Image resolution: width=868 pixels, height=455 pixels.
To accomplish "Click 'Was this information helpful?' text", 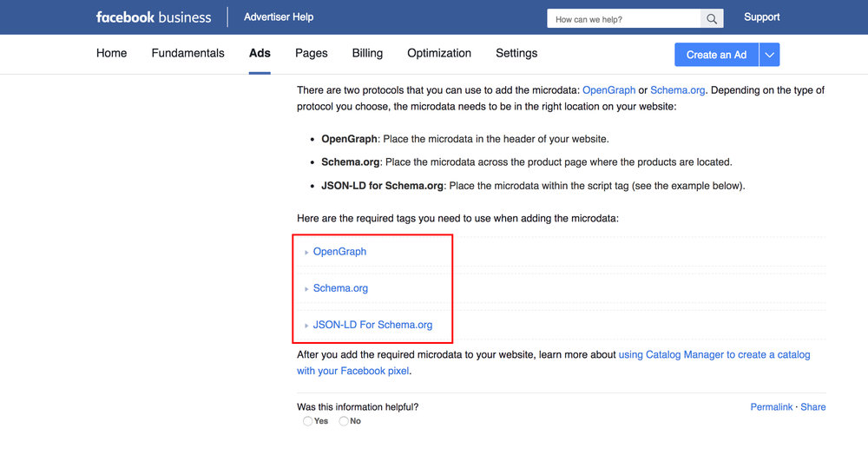I will click(x=358, y=407).
